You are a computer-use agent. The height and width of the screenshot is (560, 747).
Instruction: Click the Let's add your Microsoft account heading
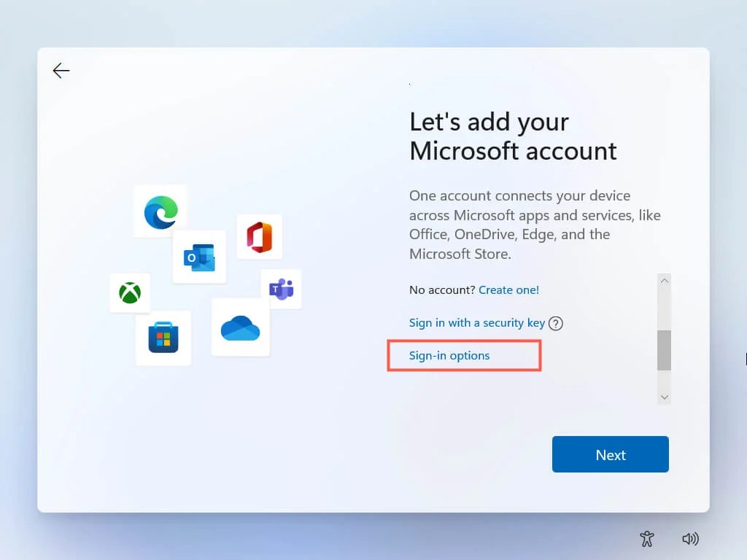[x=514, y=136]
